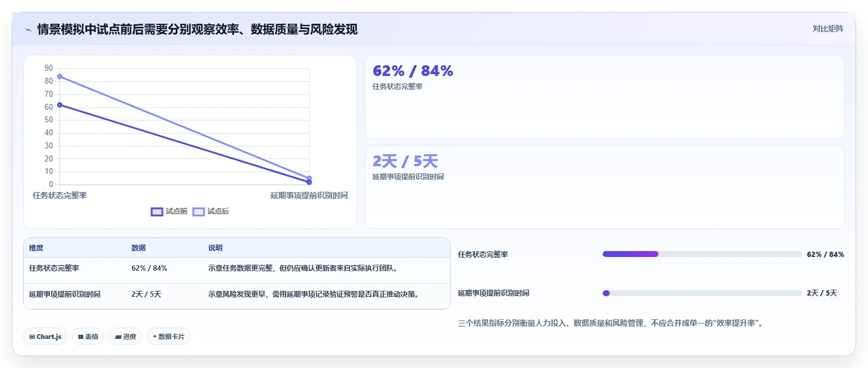Click the 对比矩阵 label
868x368 pixels.
point(828,28)
